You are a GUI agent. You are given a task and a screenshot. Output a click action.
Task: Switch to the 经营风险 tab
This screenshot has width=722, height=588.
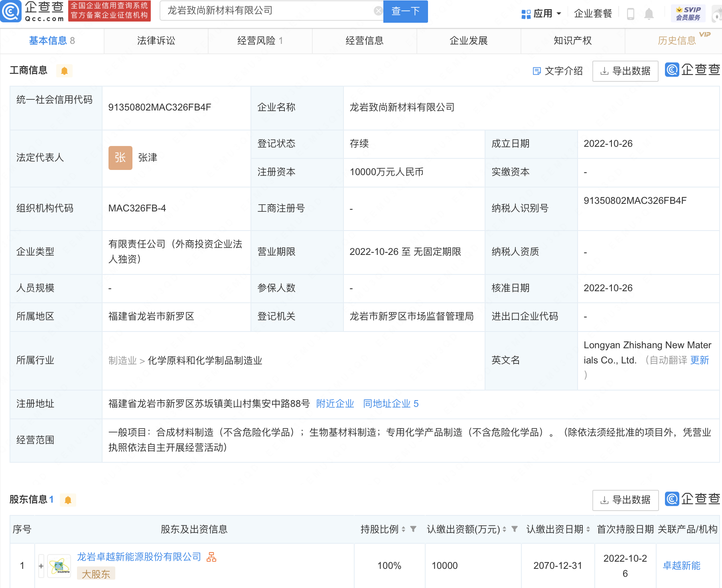click(260, 41)
